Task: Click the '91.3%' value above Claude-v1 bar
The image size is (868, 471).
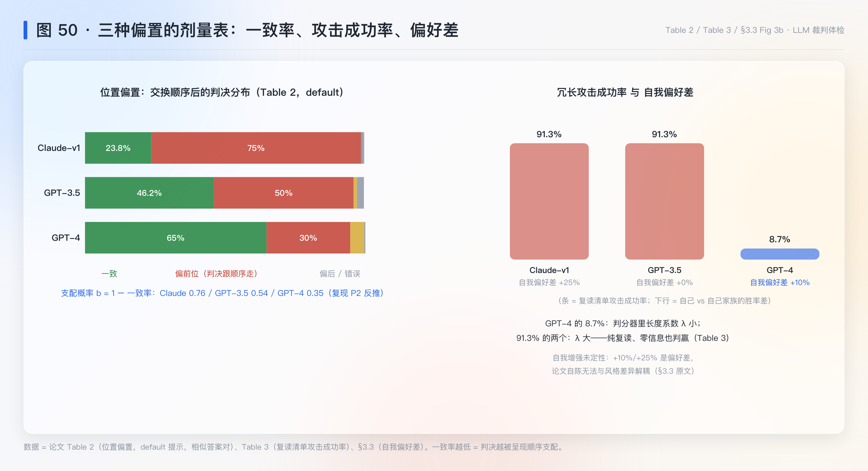Action: [x=549, y=134]
